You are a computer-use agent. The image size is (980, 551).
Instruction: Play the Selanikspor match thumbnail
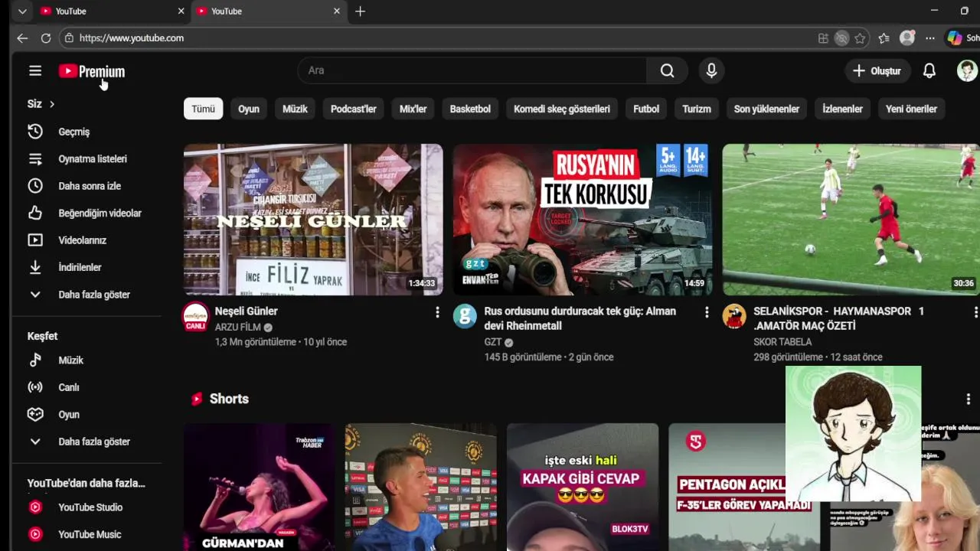[851, 220]
